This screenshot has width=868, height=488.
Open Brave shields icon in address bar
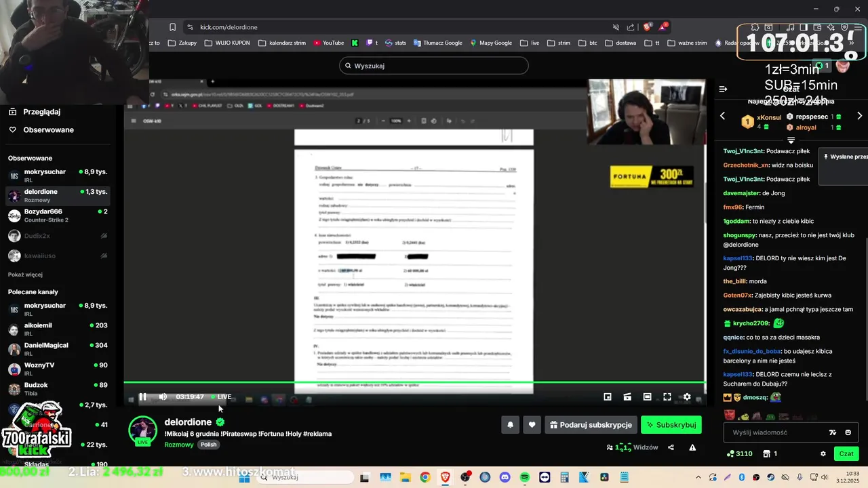click(648, 27)
